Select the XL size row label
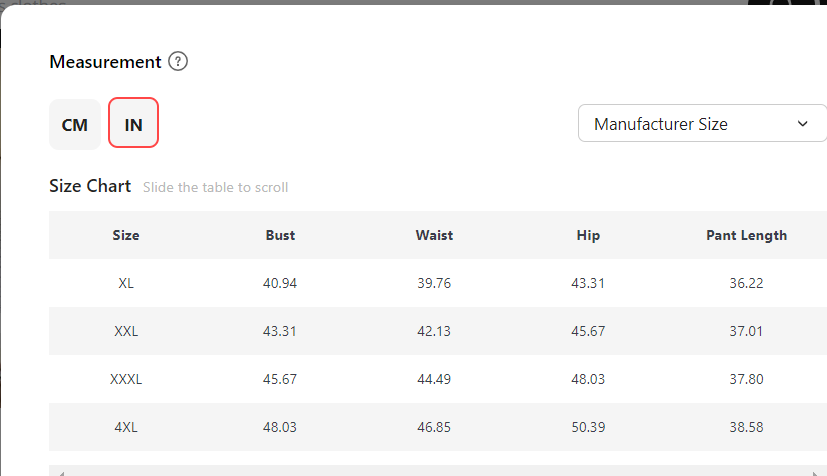The image size is (827, 476). 126,283
